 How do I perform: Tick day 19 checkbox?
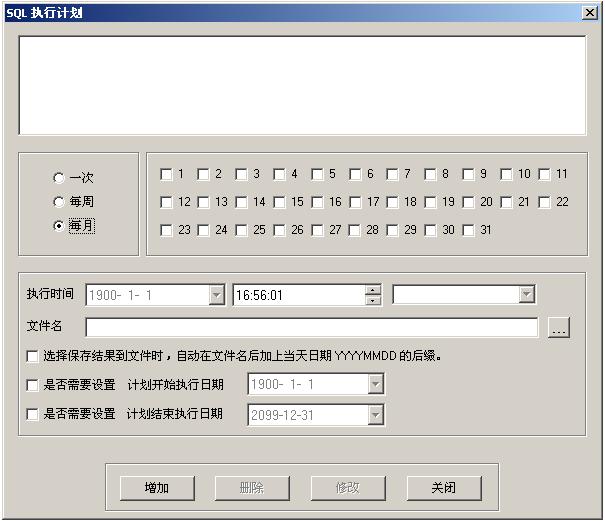point(430,202)
